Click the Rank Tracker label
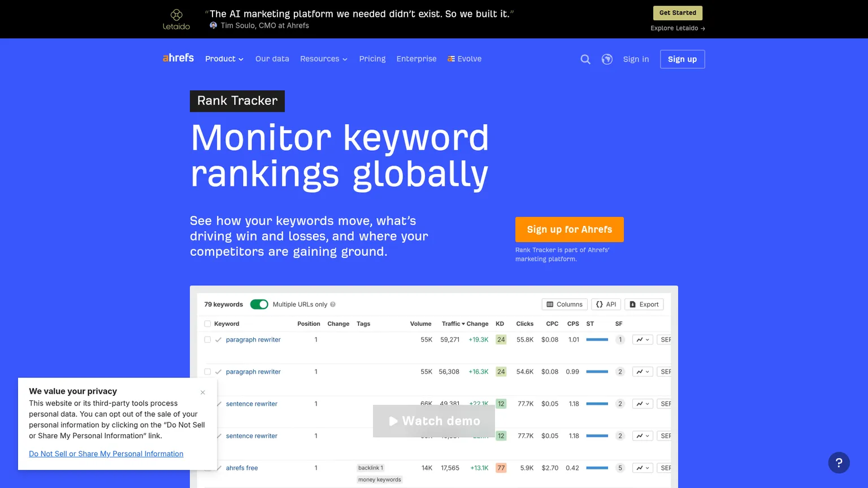The image size is (868, 488). (x=237, y=101)
